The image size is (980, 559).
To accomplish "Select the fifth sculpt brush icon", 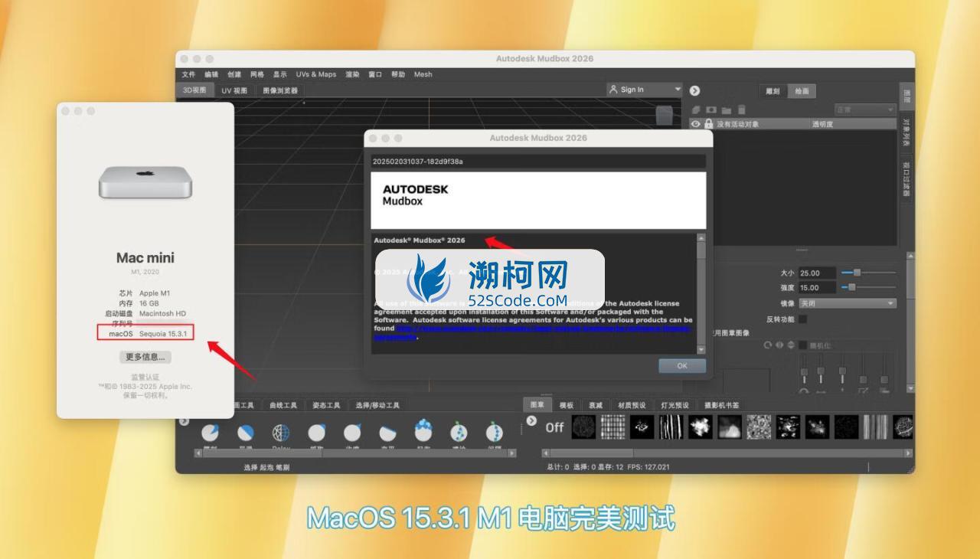I will pos(352,433).
